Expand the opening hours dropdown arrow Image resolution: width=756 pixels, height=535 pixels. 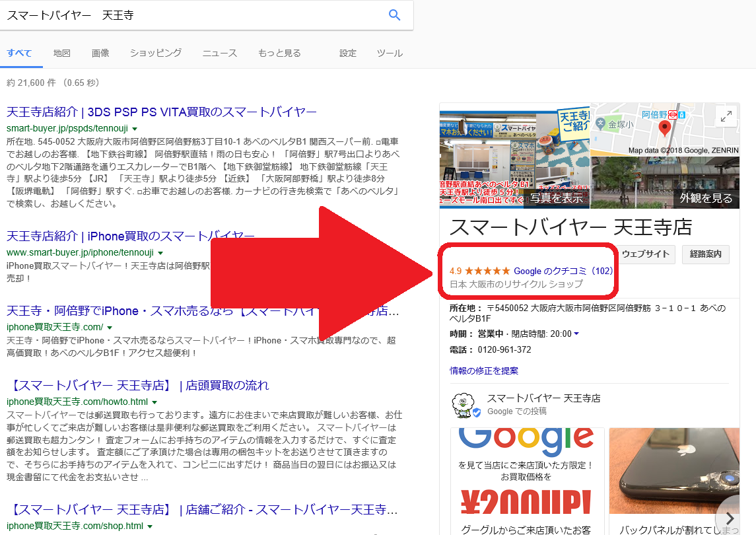click(576, 334)
